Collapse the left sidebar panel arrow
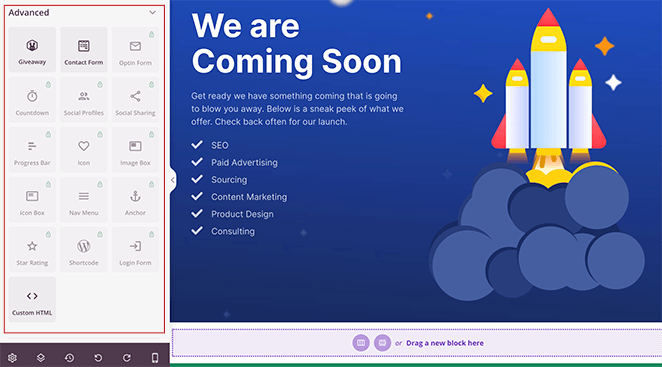The height and width of the screenshot is (367, 662). (173, 180)
